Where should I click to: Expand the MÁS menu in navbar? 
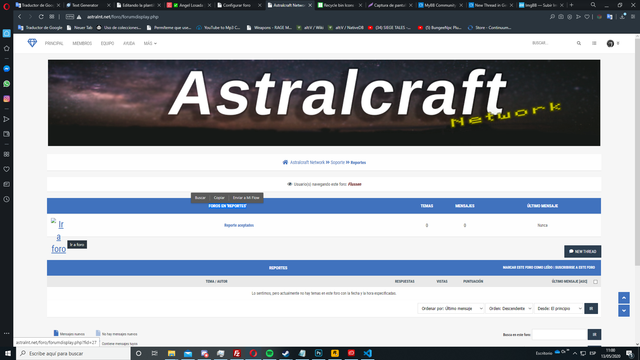click(150, 43)
